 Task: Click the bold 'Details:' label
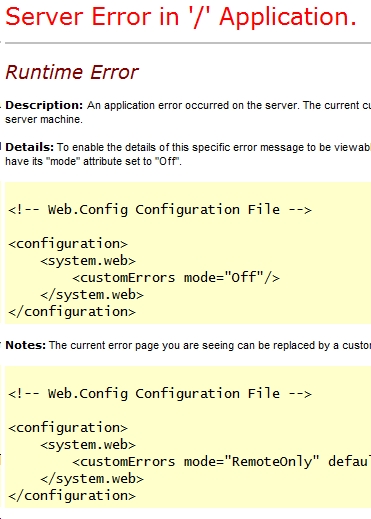click(29, 147)
